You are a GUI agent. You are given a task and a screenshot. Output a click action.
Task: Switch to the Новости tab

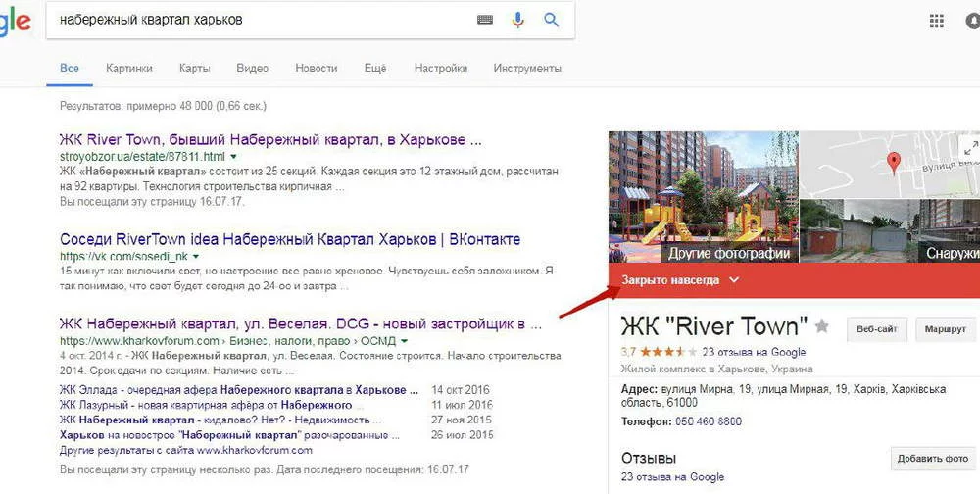[317, 68]
